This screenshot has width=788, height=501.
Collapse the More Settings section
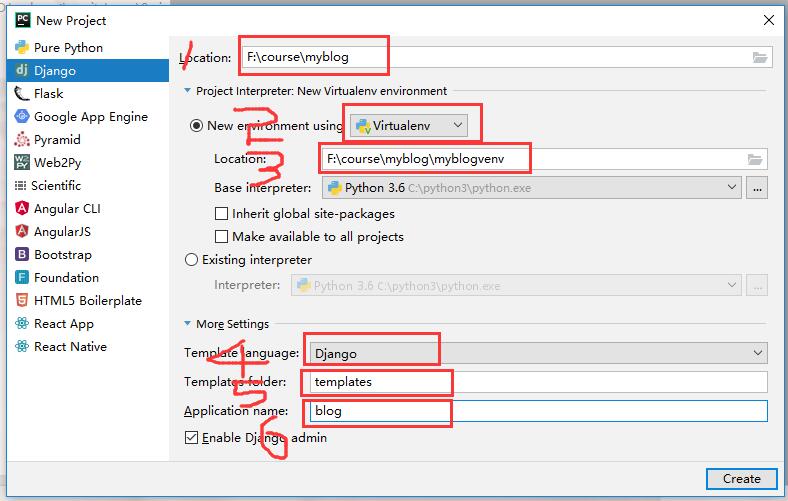[x=187, y=324]
